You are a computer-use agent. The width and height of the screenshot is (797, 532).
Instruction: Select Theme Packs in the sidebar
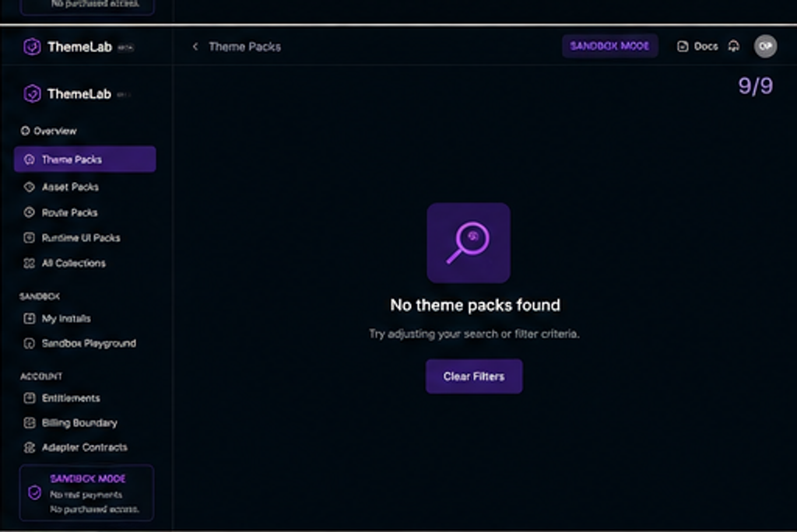tap(85, 159)
